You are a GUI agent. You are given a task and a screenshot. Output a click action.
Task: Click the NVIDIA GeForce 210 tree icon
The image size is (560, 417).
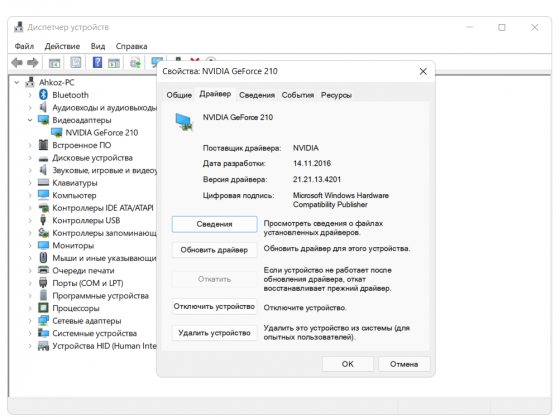56,132
